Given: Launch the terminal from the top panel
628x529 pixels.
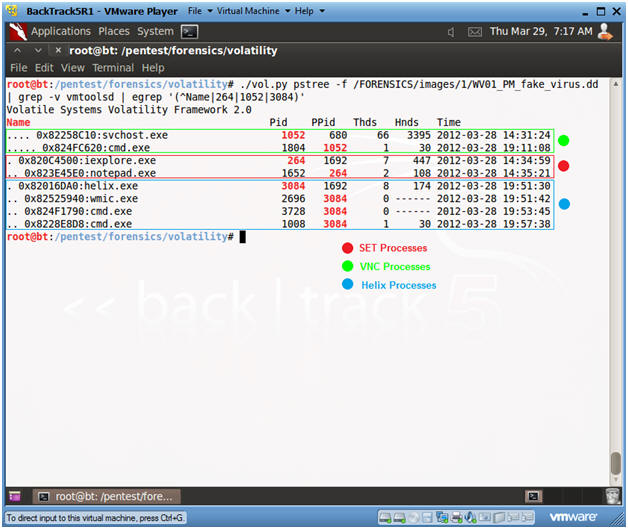Looking at the screenshot, I should coord(189,32).
